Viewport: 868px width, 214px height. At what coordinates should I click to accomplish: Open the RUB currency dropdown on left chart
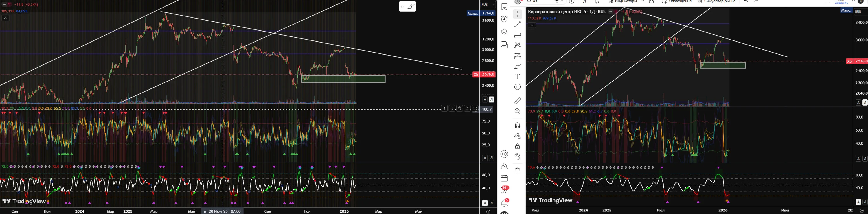click(x=488, y=5)
